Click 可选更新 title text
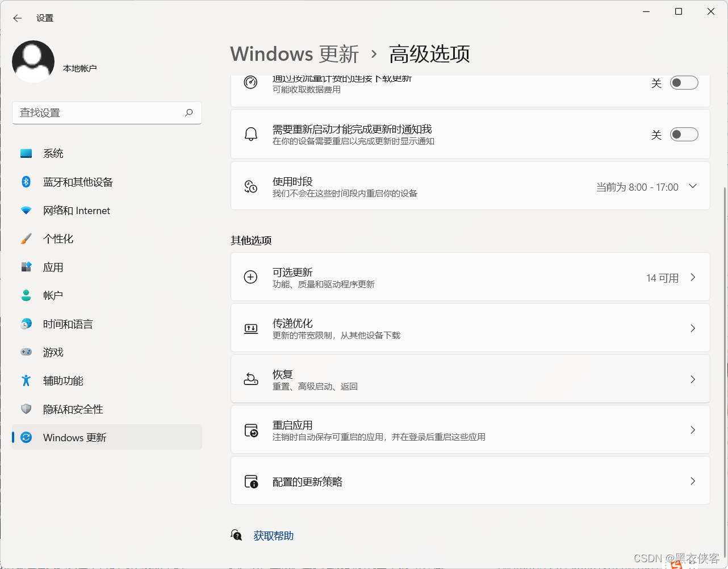This screenshot has width=728, height=569. point(292,272)
